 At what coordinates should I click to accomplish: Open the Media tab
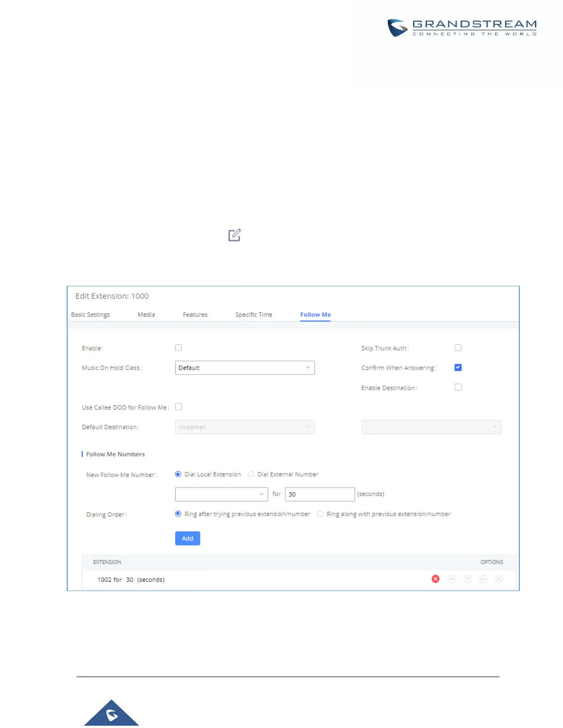(146, 315)
